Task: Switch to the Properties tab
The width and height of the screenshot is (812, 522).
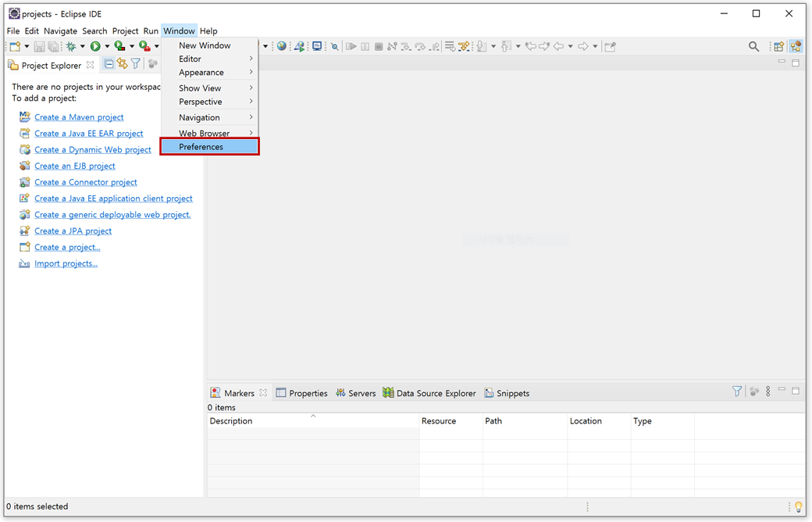Action: coord(302,393)
